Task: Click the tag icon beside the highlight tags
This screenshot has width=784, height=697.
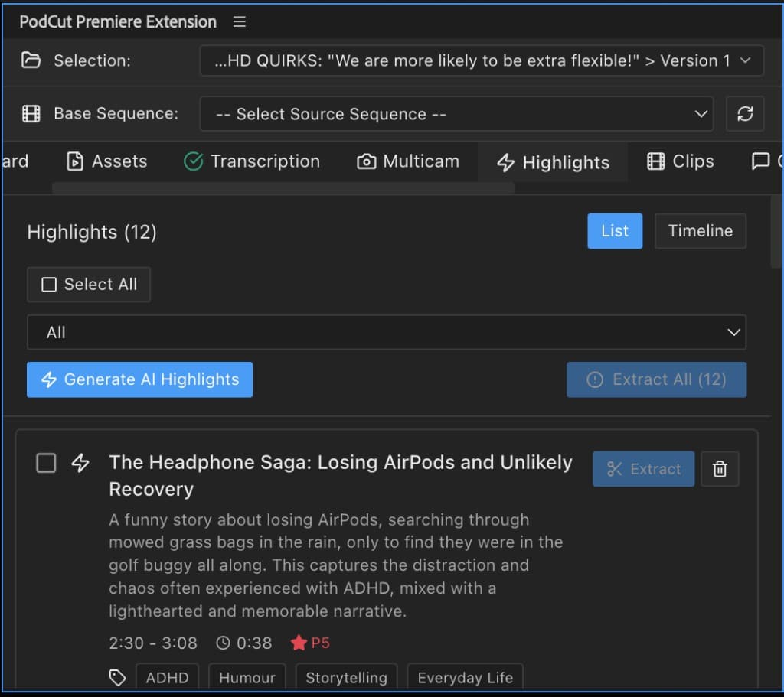Action: pos(117,676)
